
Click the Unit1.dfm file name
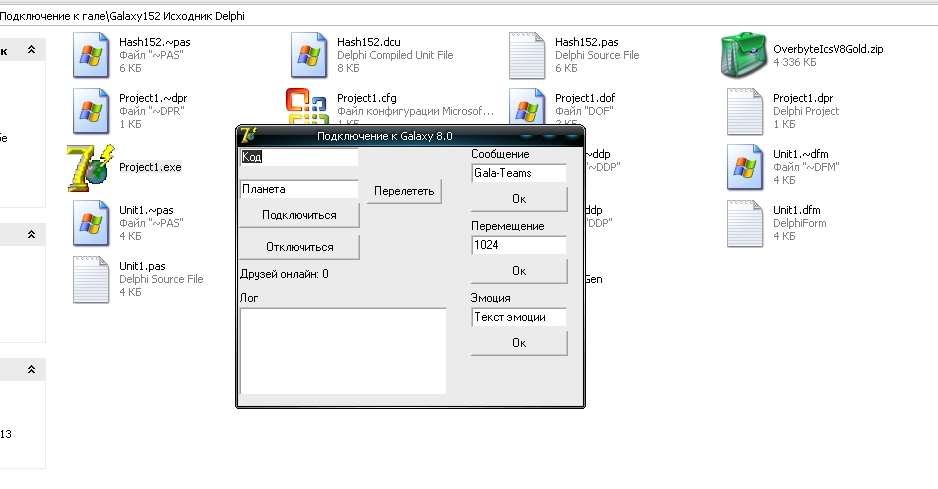point(797,209)
